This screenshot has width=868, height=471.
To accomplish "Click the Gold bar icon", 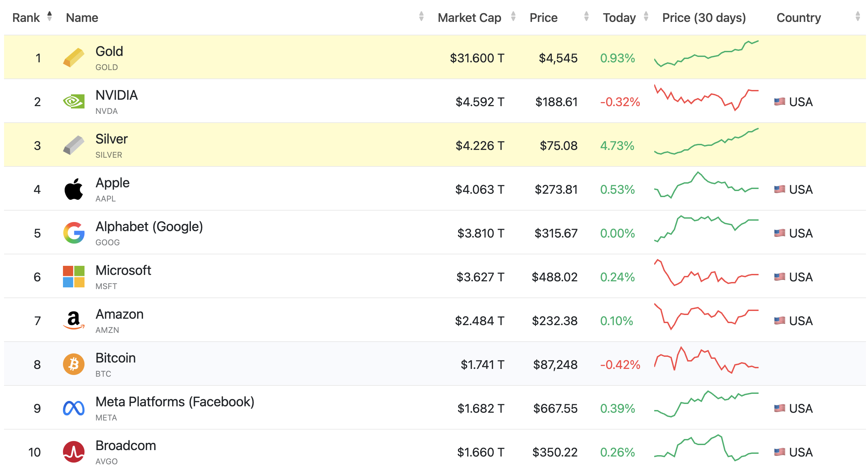I will (73, 58).
